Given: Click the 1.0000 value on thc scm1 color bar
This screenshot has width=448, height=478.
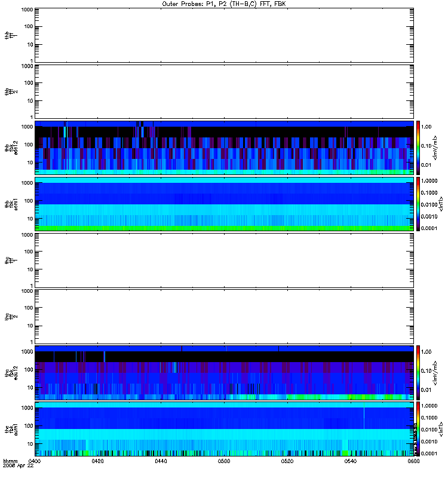Looking at the screenshot, I should click(429, 406).
